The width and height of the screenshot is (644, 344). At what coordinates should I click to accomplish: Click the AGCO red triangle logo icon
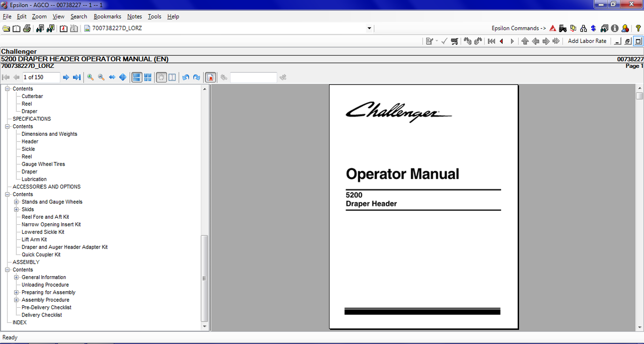click(x=553, y=28)
